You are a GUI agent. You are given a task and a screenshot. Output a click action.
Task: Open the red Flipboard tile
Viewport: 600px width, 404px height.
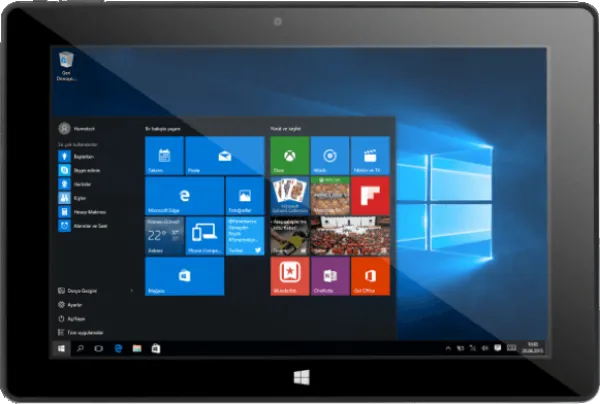click(x=370, y=195)
